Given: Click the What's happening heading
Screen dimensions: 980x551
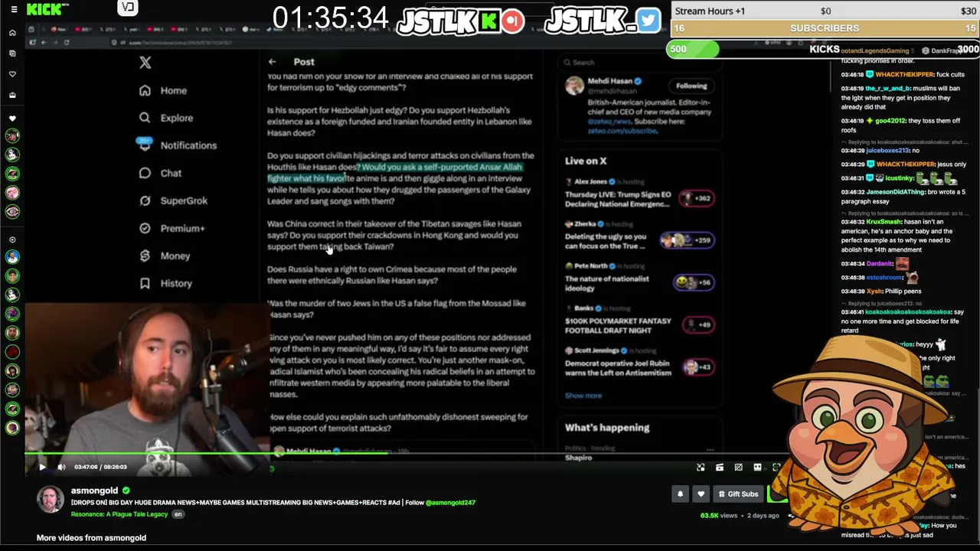Looking at the screenshot, I should 607,428.
